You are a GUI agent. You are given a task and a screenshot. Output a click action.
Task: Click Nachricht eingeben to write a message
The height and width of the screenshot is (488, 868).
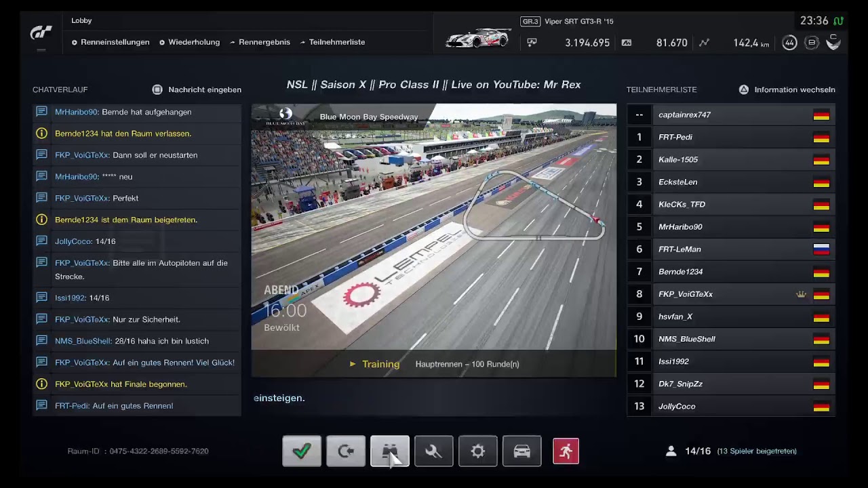coord(205,89)
